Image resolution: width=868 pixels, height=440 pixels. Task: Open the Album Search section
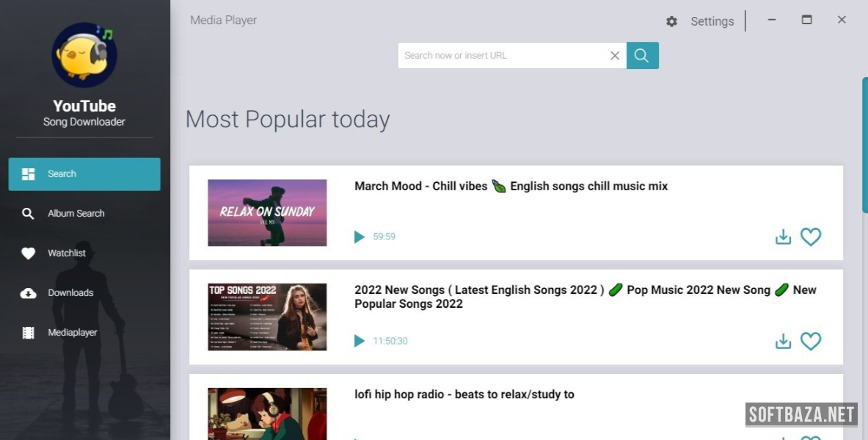[x=76, y=214]
